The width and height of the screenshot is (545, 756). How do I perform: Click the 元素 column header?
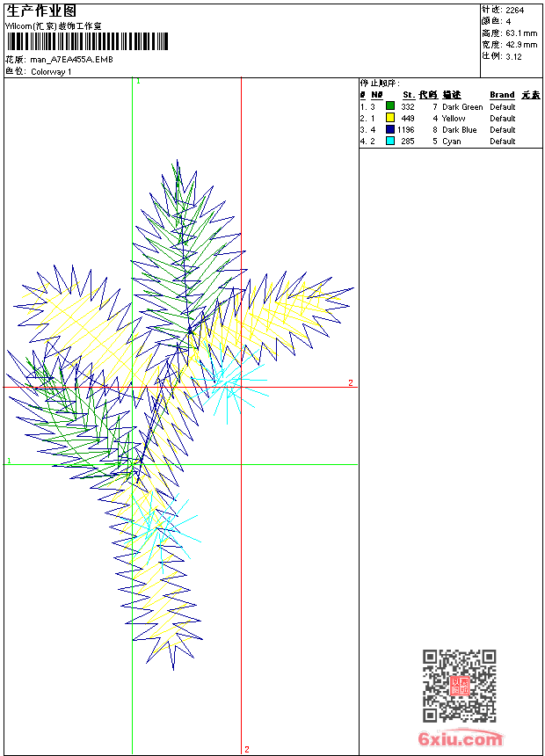531,95
